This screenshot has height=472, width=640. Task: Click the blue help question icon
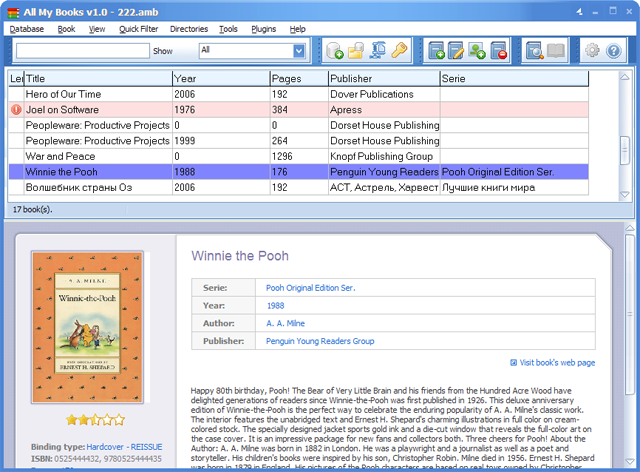(x=613, y=51)
